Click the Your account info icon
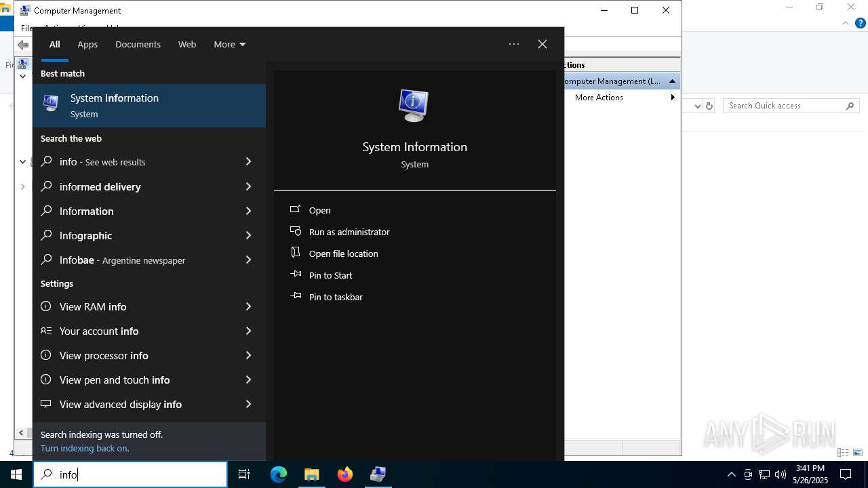Screen dimensions: 868x488 coord(46,331)
